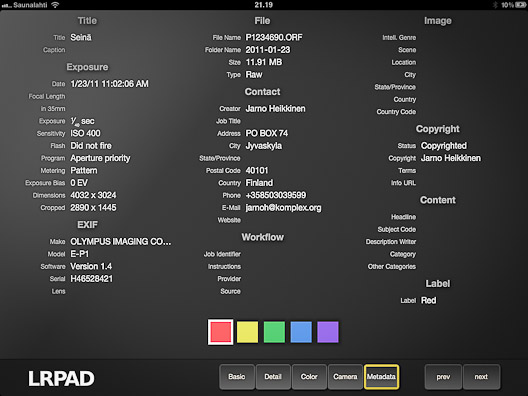The width and height of the screenshot is (528, 396).
Task: Edit the contact Country field Finland
Action: (x=259, y=183)
